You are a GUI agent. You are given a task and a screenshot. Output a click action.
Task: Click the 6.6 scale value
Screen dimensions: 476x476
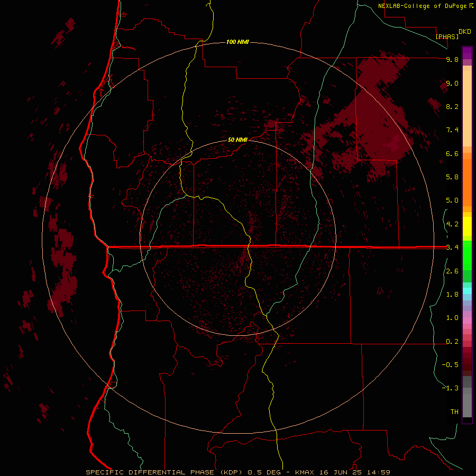(x=452, y=153)
